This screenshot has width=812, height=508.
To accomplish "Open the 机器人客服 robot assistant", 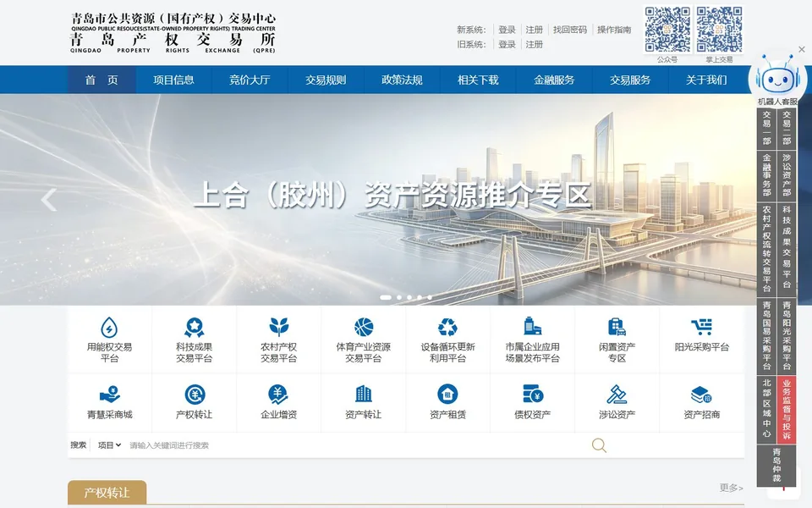I will click(776, 80).
